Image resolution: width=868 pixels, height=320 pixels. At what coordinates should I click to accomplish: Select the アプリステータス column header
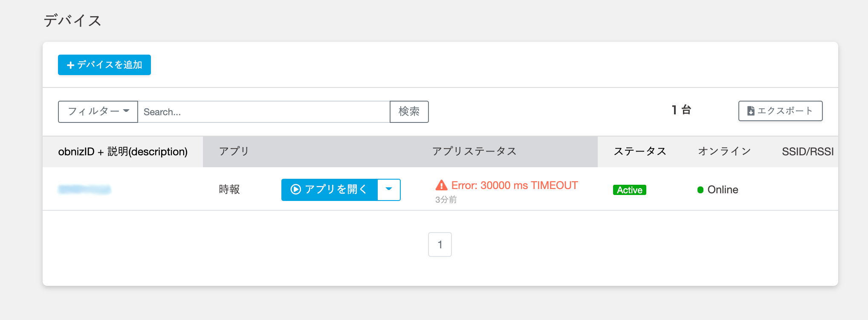pyautogui.click(x=475, y=151)
